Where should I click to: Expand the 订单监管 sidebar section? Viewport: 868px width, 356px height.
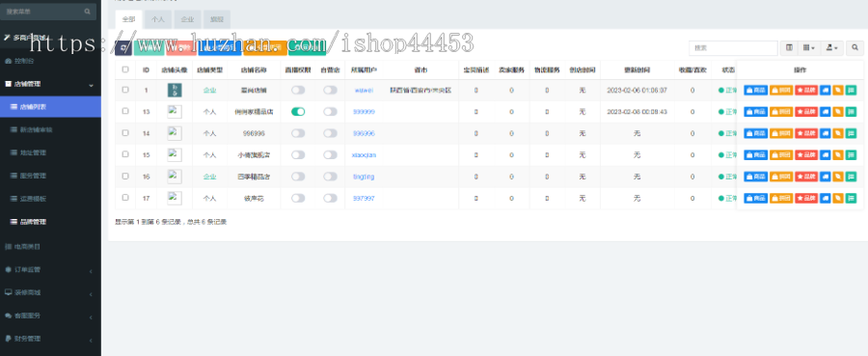pyautogui.click(x=50, y=269)
